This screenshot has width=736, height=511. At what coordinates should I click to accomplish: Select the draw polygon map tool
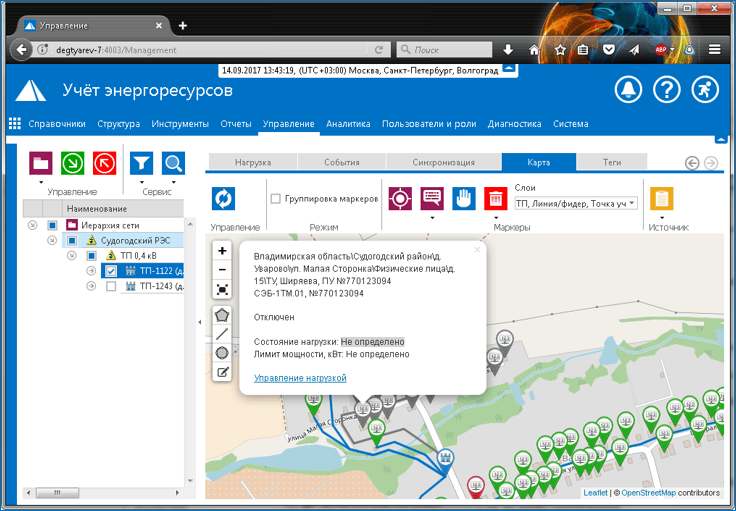coord(222,315)
